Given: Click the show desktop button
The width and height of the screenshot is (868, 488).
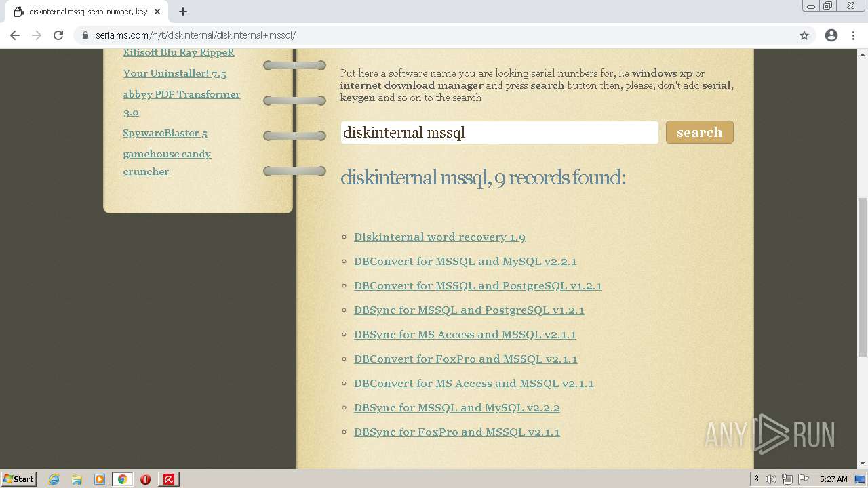Looking at the screenshot, I should [x=861, y=479].
